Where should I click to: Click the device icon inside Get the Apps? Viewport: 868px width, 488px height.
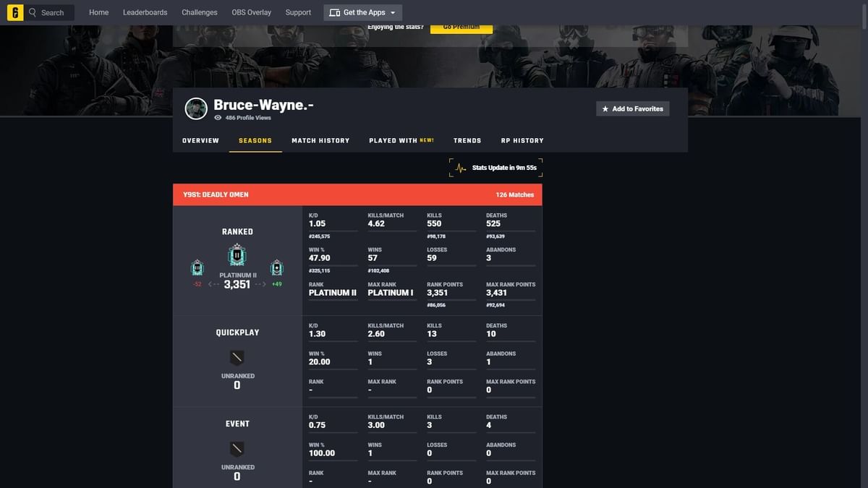pos(333,12)
